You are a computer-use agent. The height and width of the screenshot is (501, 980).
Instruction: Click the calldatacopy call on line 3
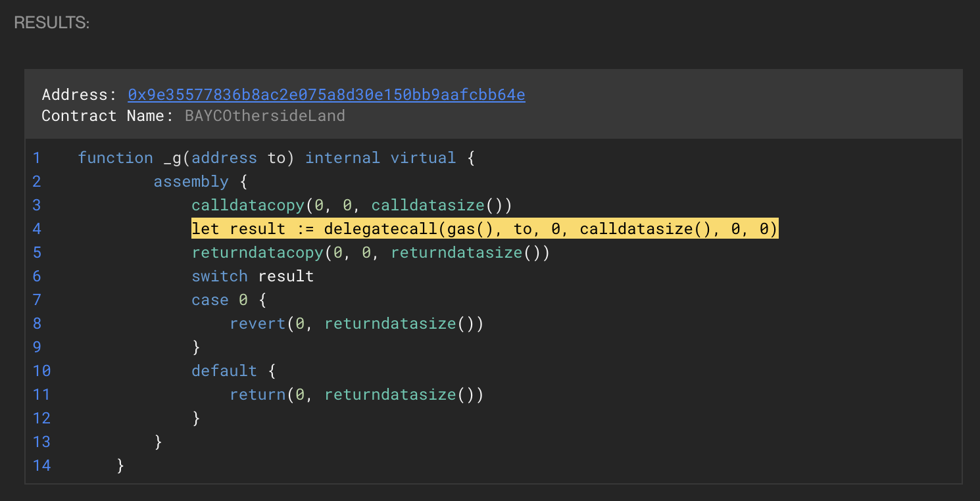click(248, 205)
